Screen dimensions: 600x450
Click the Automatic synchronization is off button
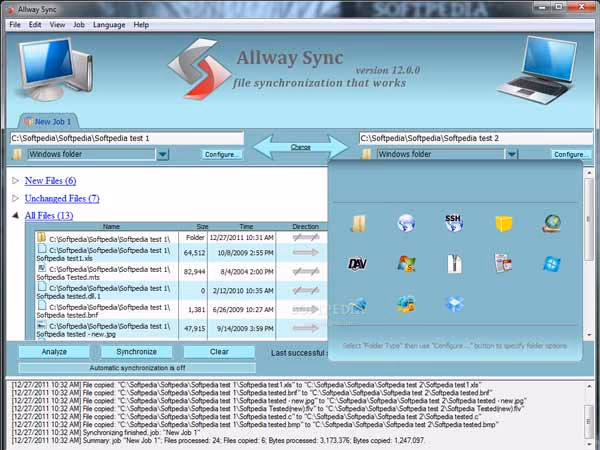(x=137, y=368)
